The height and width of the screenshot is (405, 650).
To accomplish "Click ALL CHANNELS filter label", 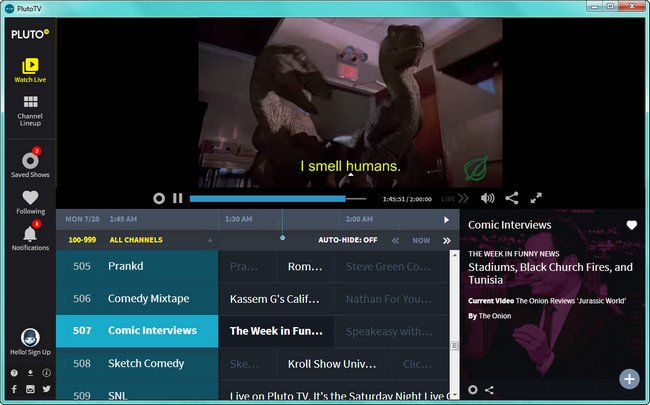I will click(136, 240).
